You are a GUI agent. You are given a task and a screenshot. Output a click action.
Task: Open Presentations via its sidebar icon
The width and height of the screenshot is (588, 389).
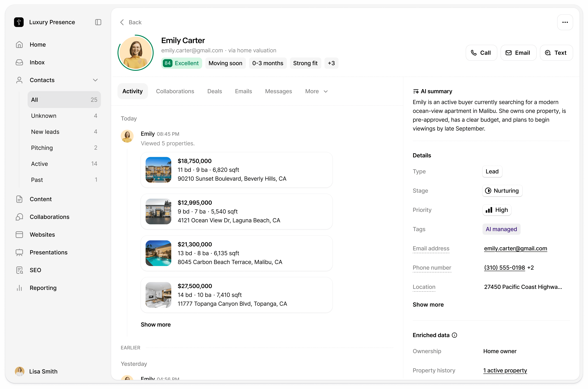point(19,252)
